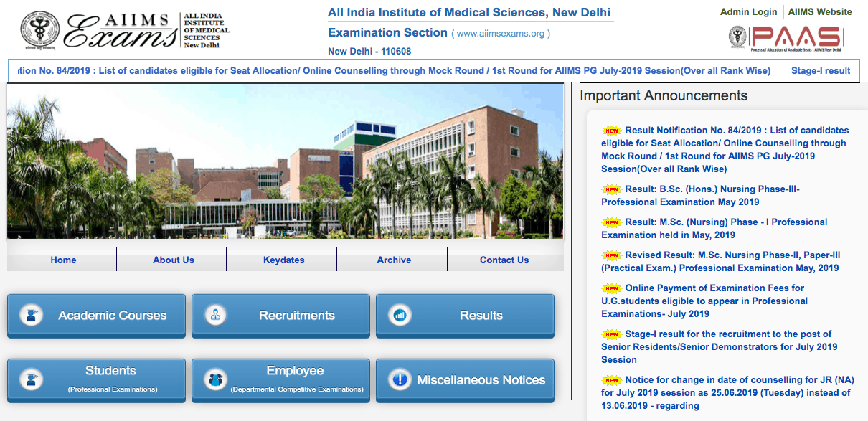Click the Admin Login link
Screen dimensions: 868x421
pos(748,11)
